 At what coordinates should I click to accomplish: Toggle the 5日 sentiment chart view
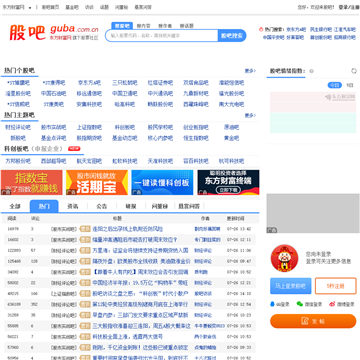click(350, 85)
